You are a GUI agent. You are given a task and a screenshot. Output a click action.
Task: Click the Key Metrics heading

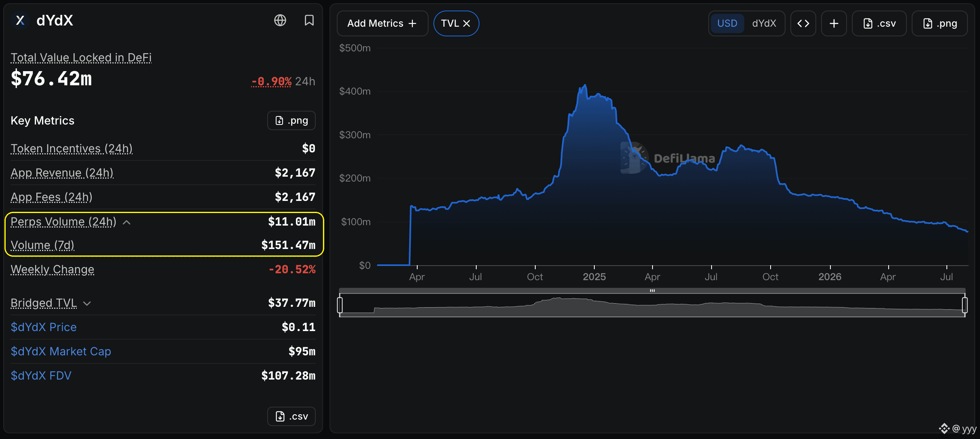(42, 120)
